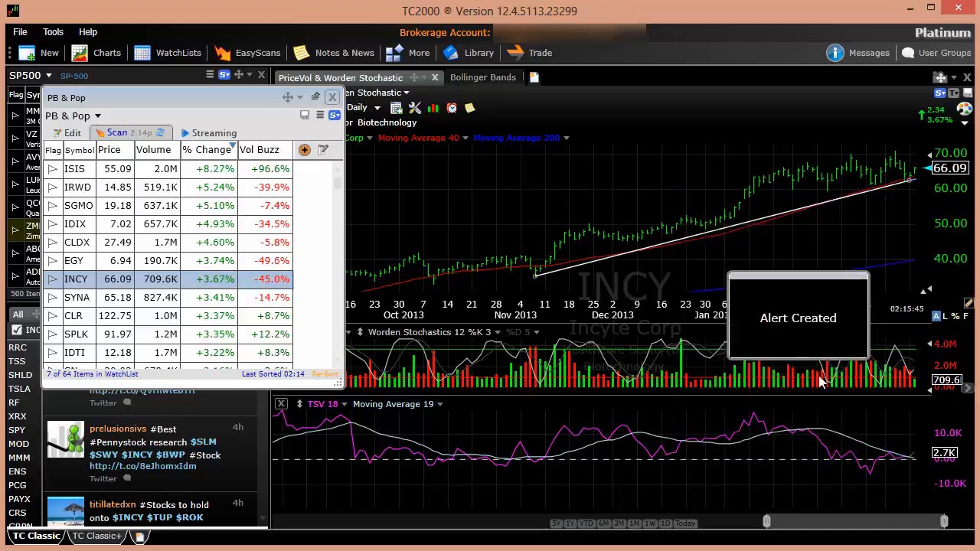Click the chart alarm clock alert icon
This screenshot has width=980, height=551.
tap(452, 108)
